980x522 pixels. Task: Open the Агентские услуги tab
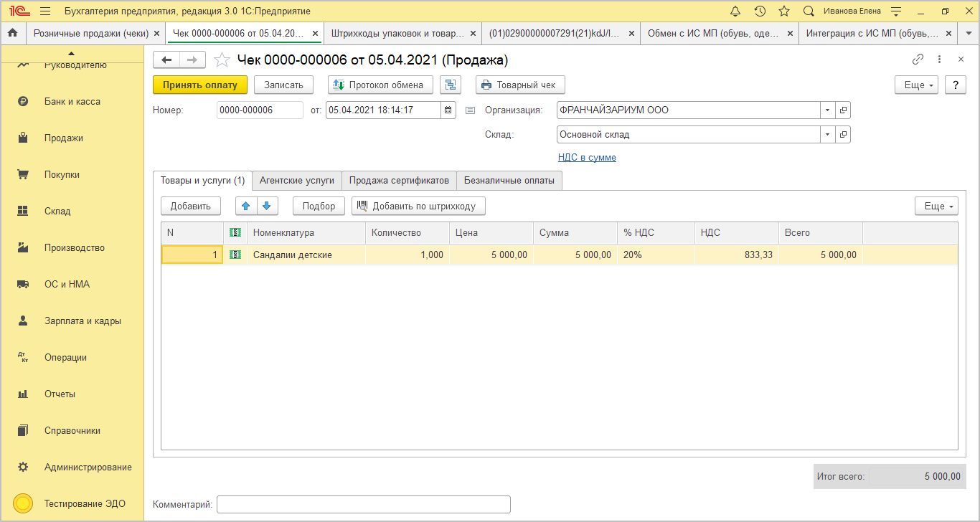[x=297, y=181]
